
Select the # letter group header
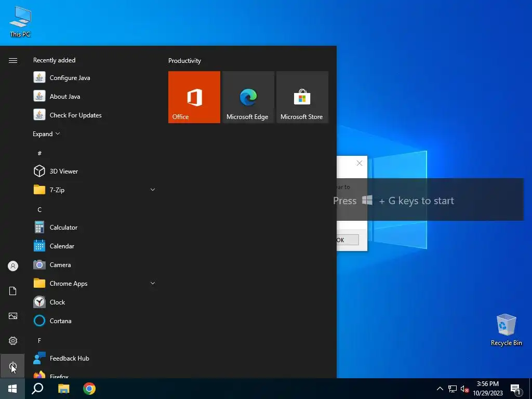click(x=39, y=153)
